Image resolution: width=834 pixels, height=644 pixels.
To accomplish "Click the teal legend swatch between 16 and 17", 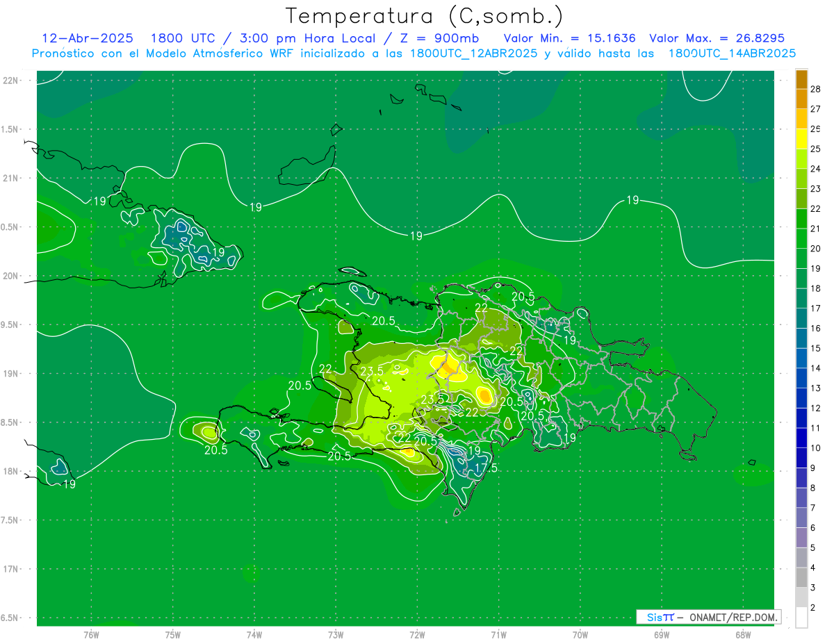I will coord(801,319).
